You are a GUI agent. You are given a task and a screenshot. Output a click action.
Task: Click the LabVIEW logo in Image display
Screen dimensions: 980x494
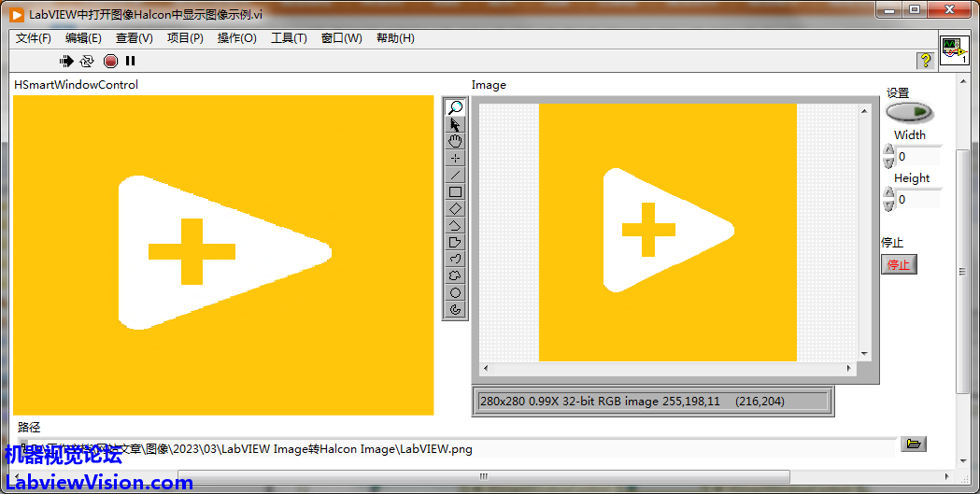(667, 230)
